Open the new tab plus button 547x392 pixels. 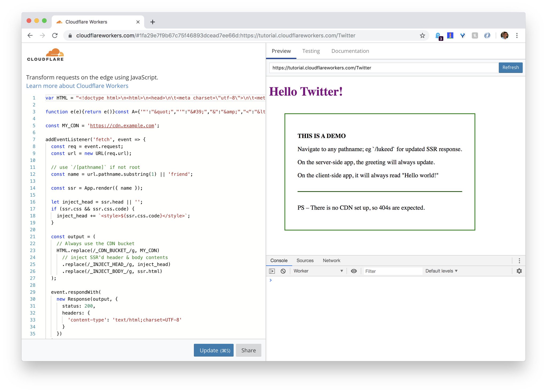coord(153,22)
